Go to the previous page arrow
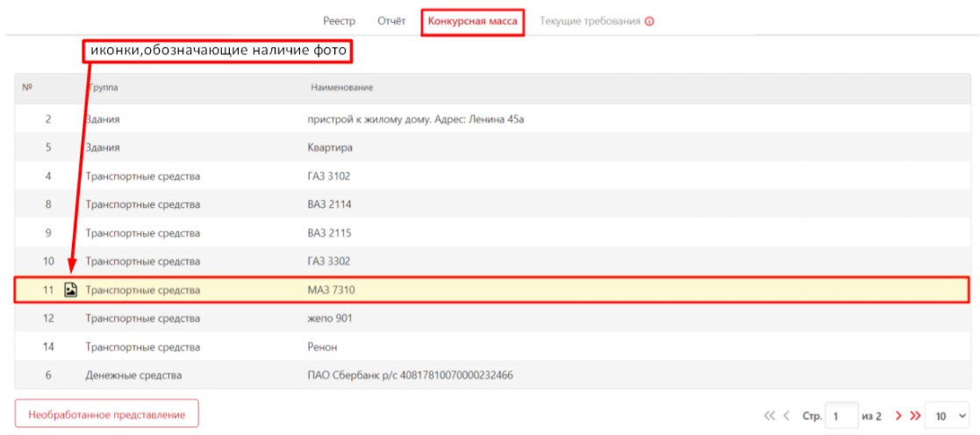The width and height of the screenshot is (980, 435). click(x=787, y=416)
